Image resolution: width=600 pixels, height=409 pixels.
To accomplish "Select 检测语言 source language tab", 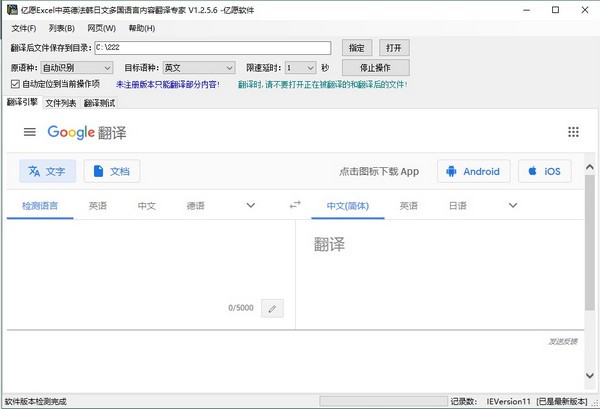I will tap(40, 206).
